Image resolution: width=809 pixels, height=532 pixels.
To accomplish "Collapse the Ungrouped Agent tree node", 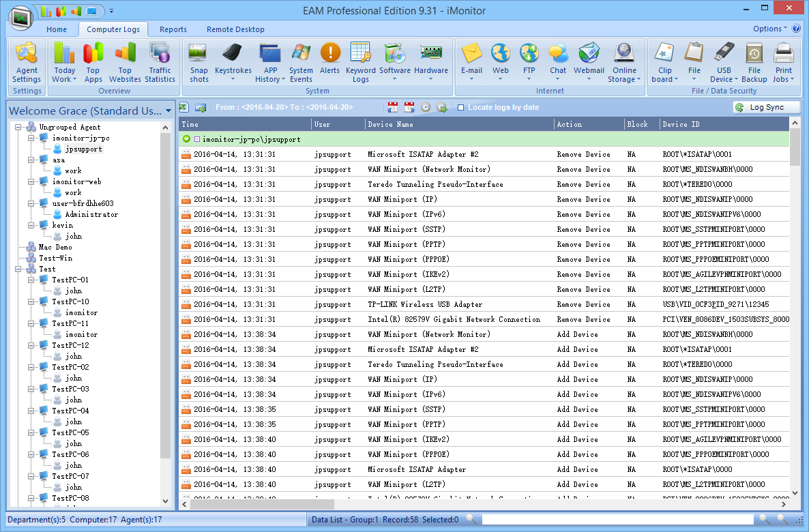I will [18, 128].
